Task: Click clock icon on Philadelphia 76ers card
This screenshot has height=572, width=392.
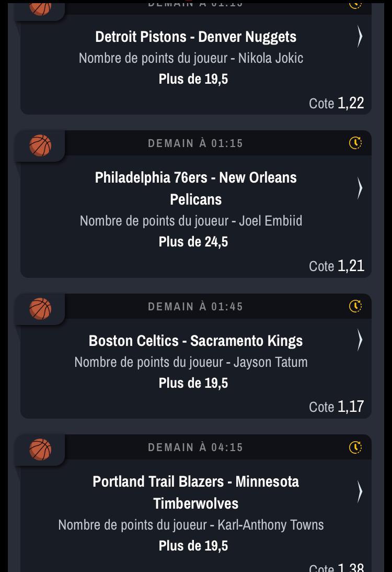Action: [355, 143]
